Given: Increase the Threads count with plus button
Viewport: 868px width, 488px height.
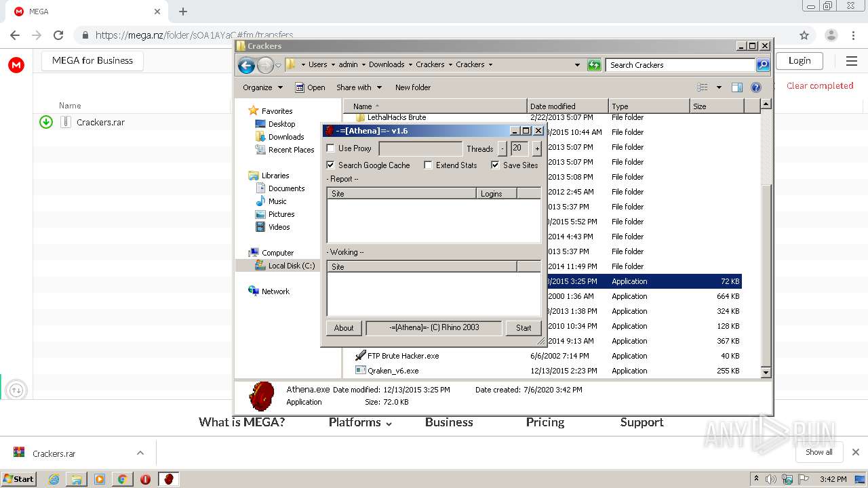Looking at the screenshot, I should [537, 148].
